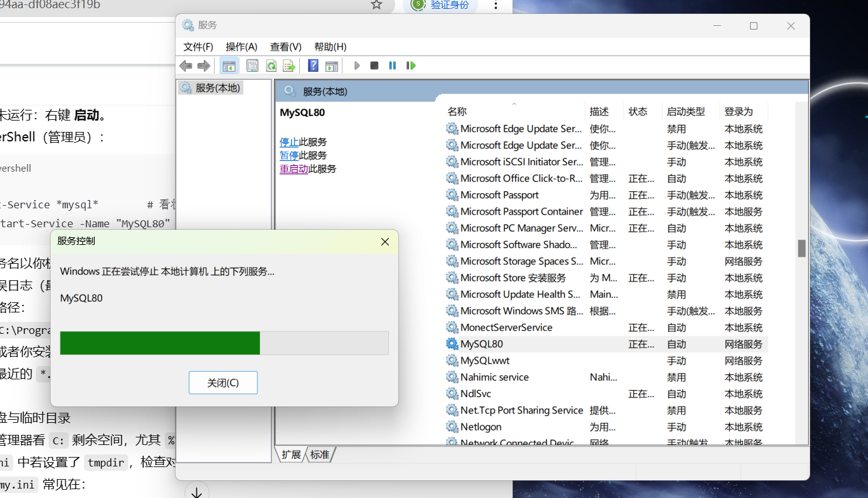This screenshot has width=868, height=498.
Task: Click the Restart service toolbar icon
Action: pos(410,65)
